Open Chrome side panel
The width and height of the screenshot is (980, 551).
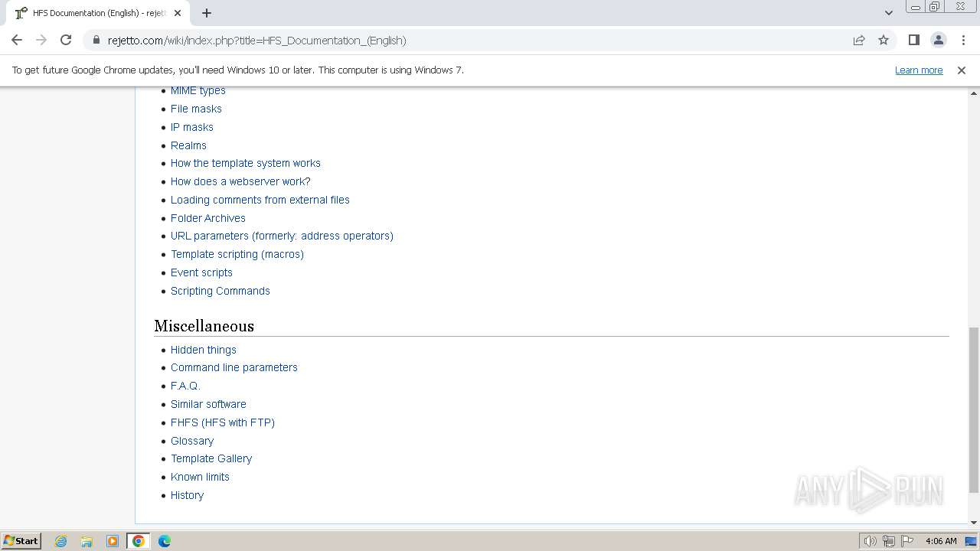[x=913, y=40]
